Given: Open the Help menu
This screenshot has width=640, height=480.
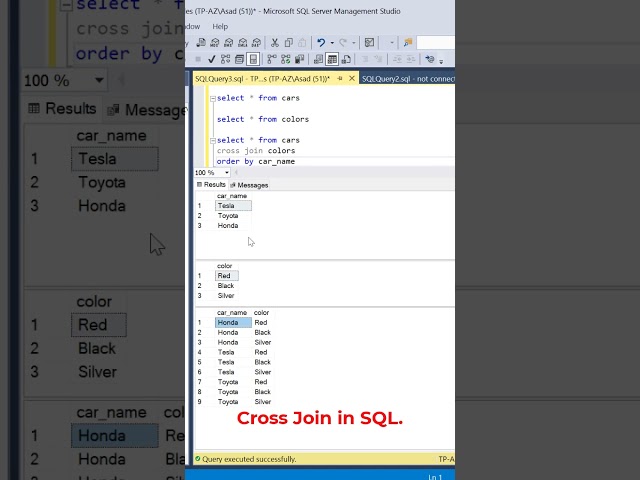Looking at the screenshot, I should [220, 27].
